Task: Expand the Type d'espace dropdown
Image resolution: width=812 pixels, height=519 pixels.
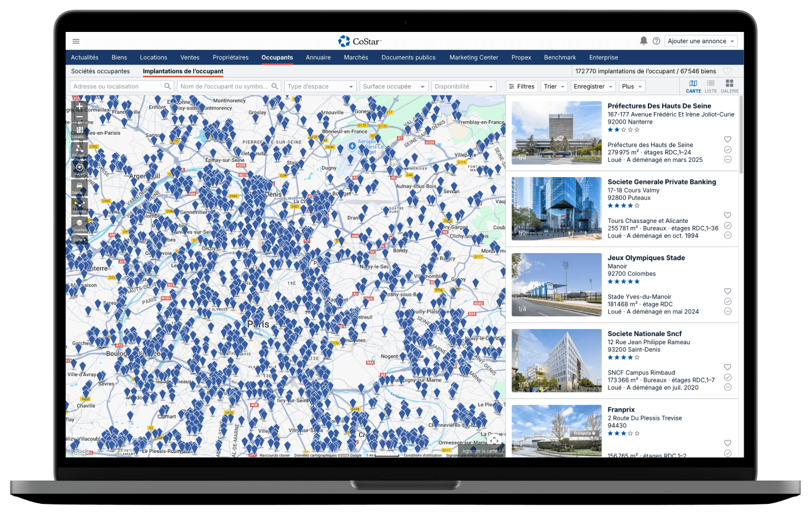Action: coord(320,86)
